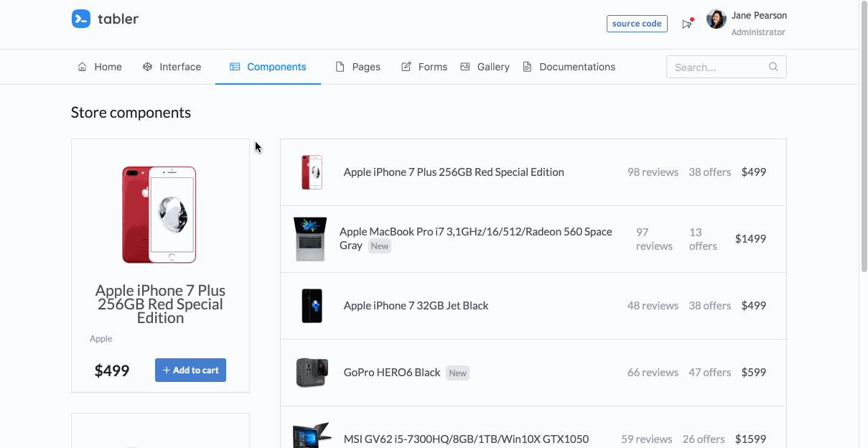The width and height of the screenshot is (868, 448).
Task: Open the Gallery menu item
Action: 485,67
